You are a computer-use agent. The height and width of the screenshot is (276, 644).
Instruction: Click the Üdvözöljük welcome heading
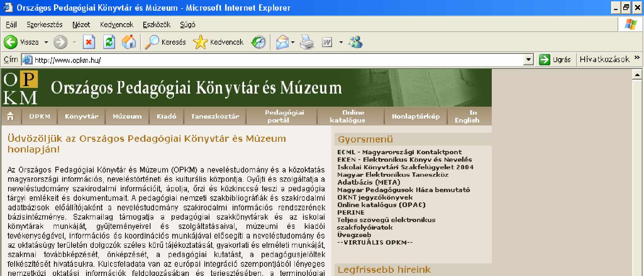147,144
